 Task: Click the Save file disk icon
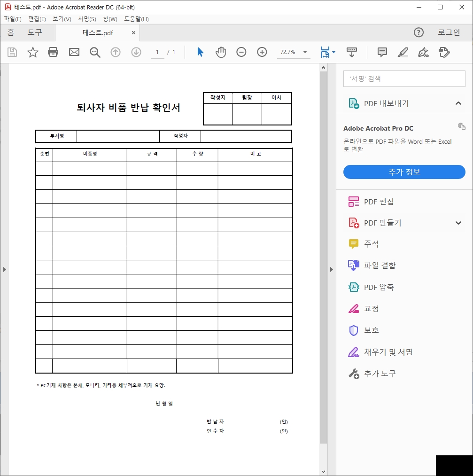(12, 52)
